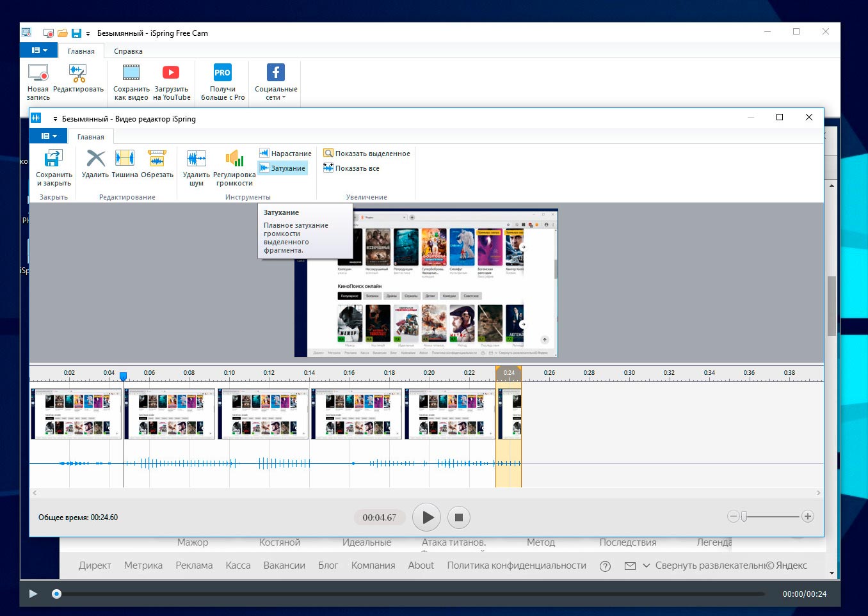Click the current time field 00:04.67
This screenshot has width=868, height=616.
380,517
